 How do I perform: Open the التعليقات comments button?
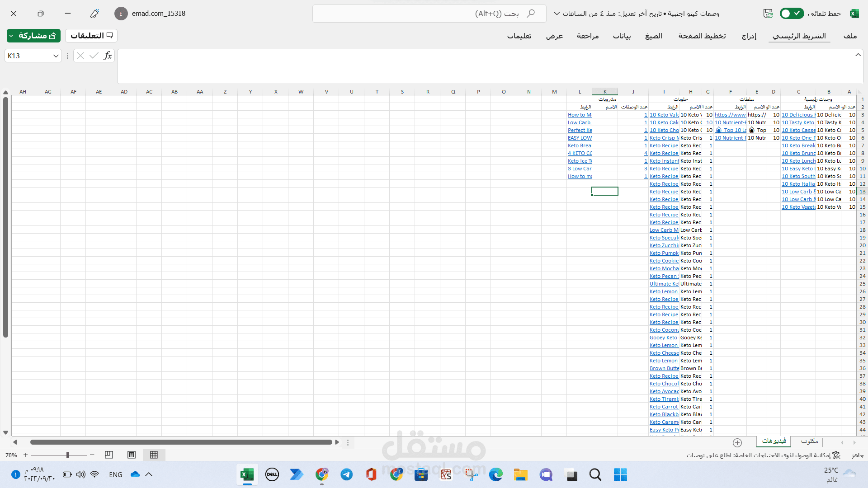tap(91, 36)
